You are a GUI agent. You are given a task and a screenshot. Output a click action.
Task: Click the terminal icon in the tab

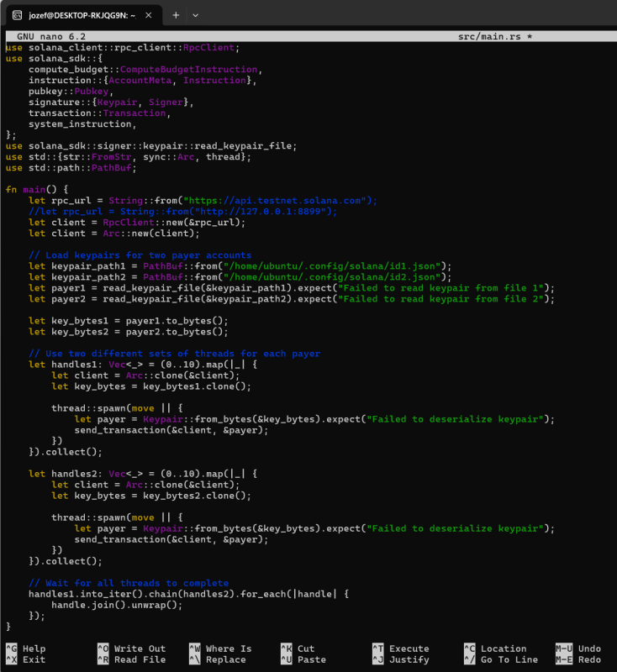tap(18, 15)
